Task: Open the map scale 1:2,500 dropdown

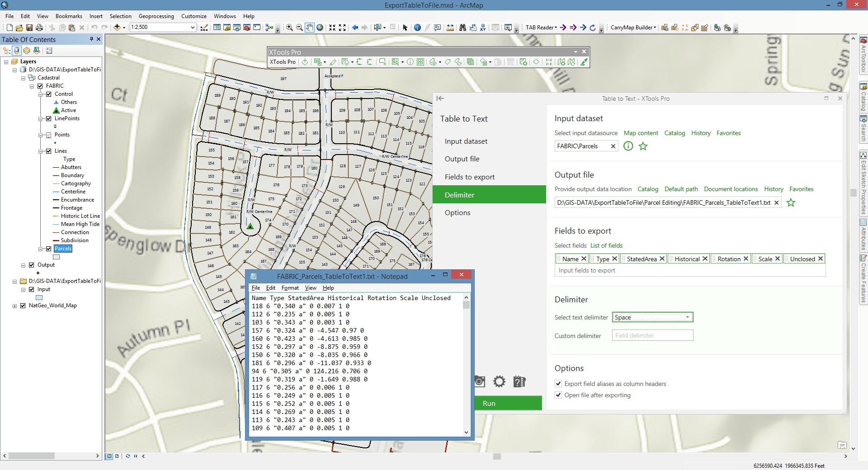Action: click(x=193, y=28)
